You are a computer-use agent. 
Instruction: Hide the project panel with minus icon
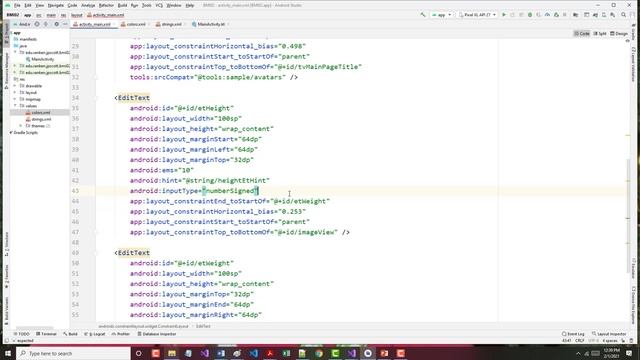tap(65, 24)
